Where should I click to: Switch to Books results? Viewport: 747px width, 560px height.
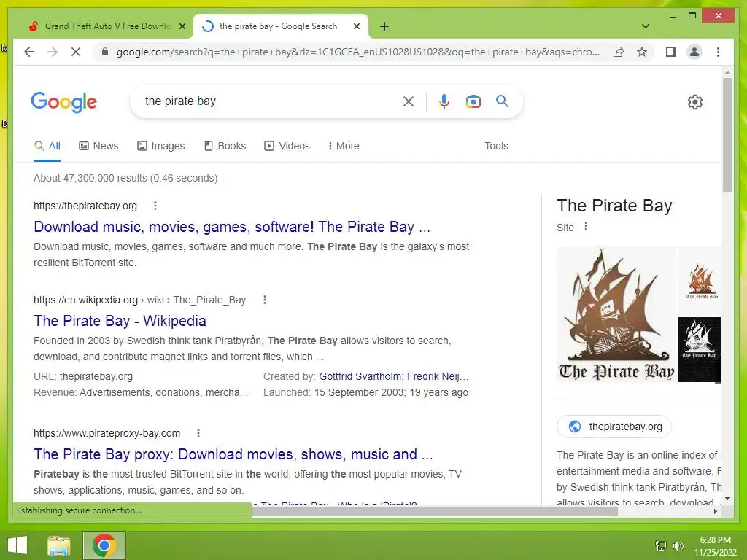(225, 146)
